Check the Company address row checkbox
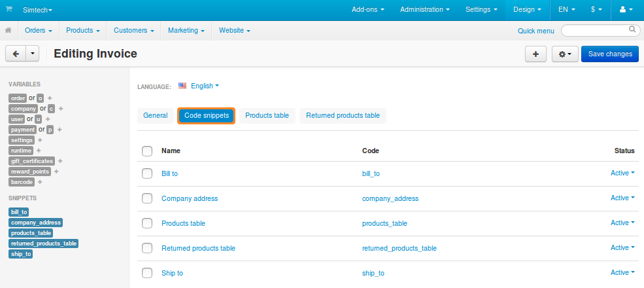Image resolution: width=644 pixels, height=288 pixels. click(x=147, y=198)
